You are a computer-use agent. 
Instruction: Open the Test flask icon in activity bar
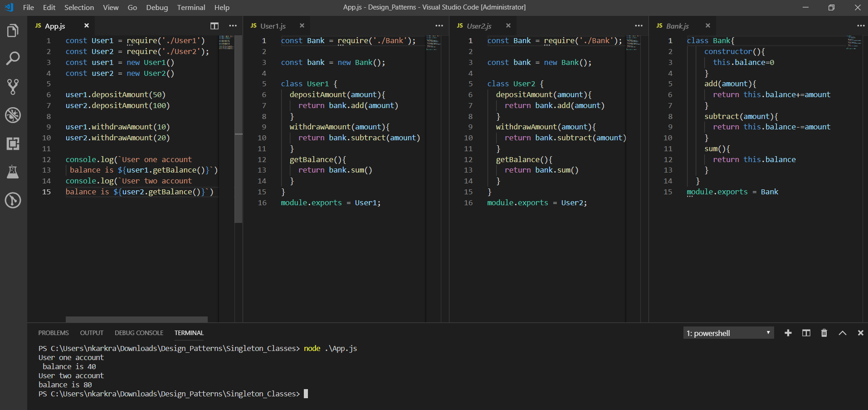pyautogui.click(x=13, y=172)
